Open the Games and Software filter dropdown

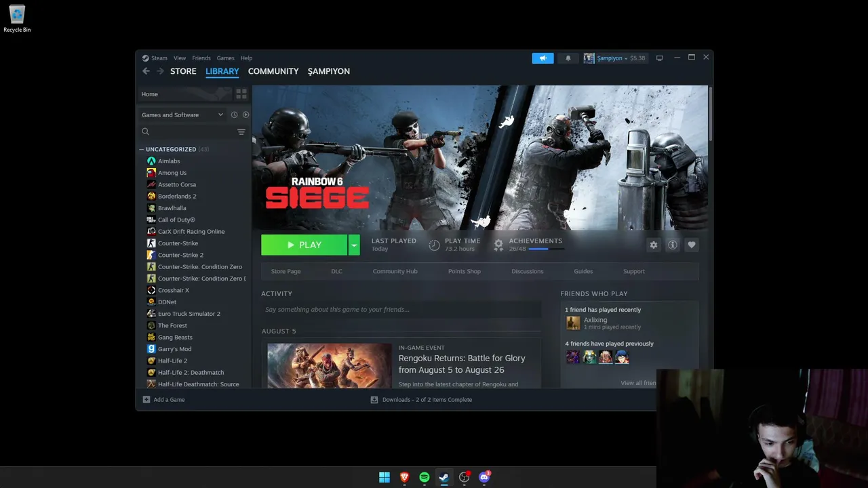(x=182, y=115)
